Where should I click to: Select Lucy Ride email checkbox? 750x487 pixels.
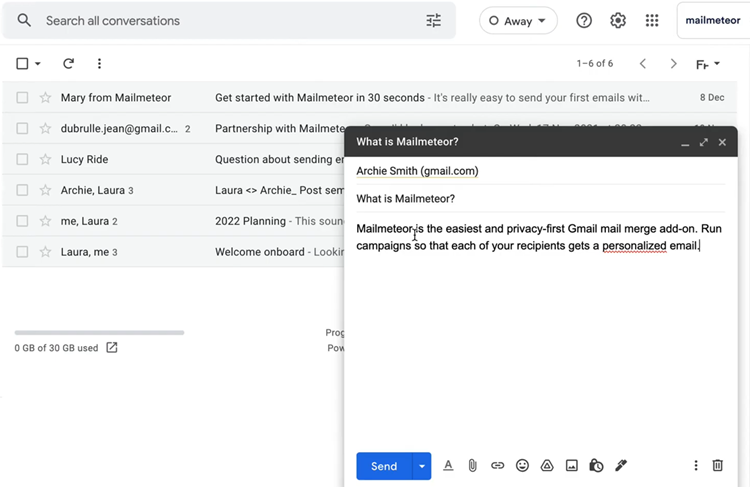(x=22, y=159)
